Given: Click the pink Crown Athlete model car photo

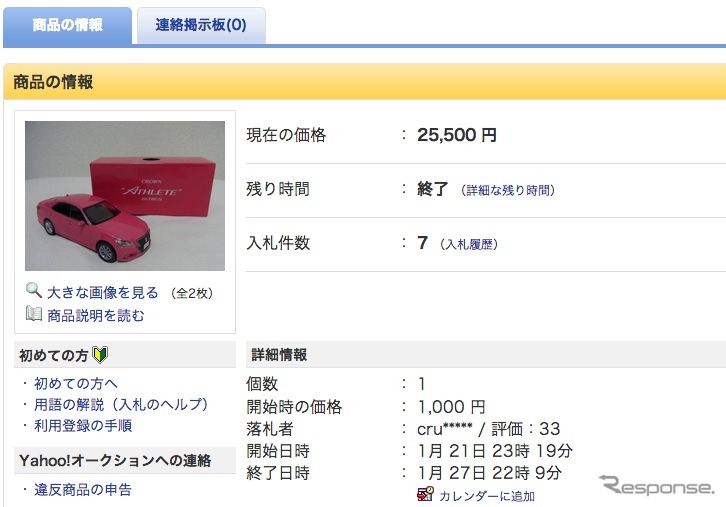Looking at the screenshot, I should point(125,196).
